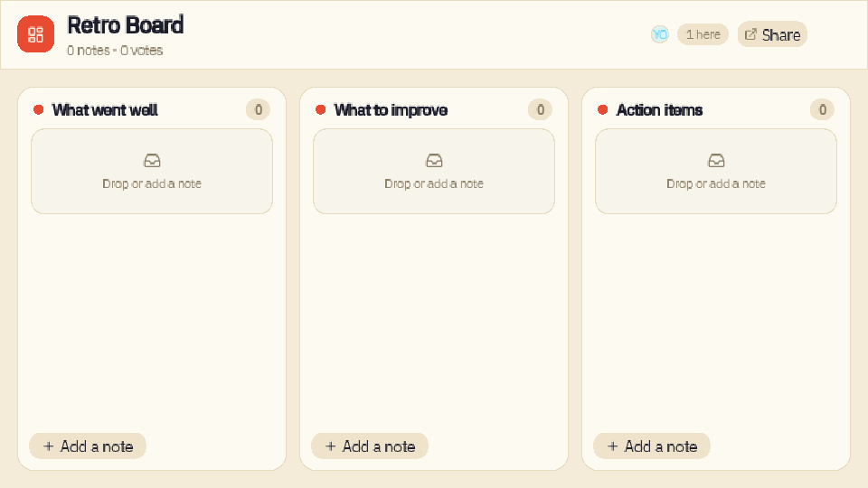
Task: Open the Share dialog
Action: 772,34
